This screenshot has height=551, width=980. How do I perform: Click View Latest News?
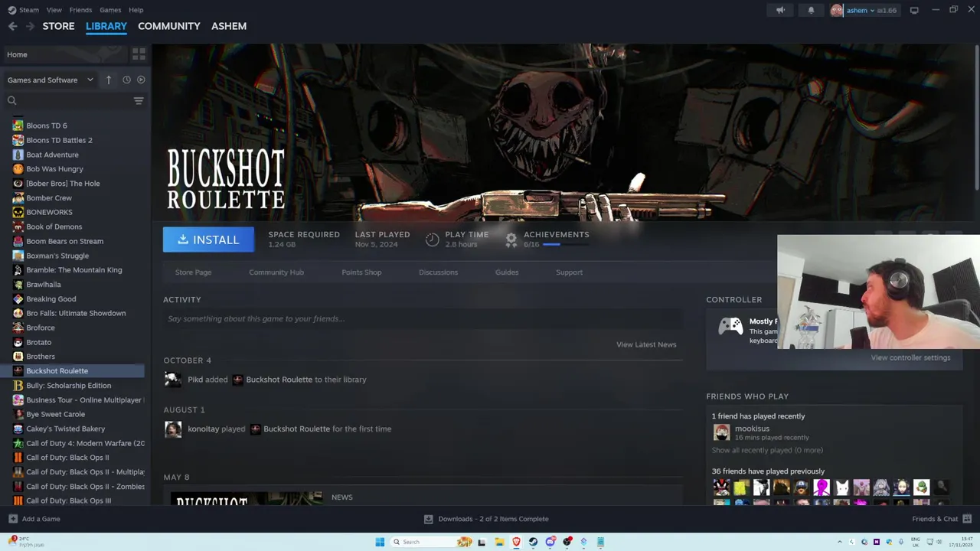click(646, 344)
